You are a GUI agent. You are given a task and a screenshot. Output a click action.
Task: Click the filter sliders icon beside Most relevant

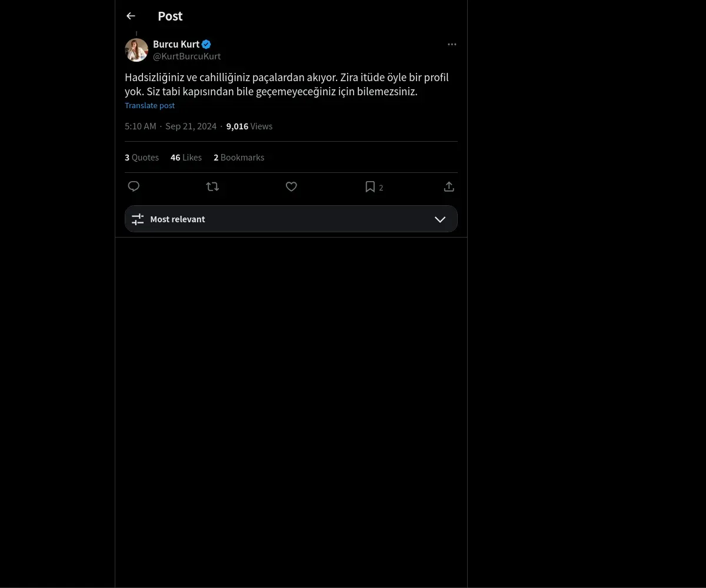coord(138,219)
